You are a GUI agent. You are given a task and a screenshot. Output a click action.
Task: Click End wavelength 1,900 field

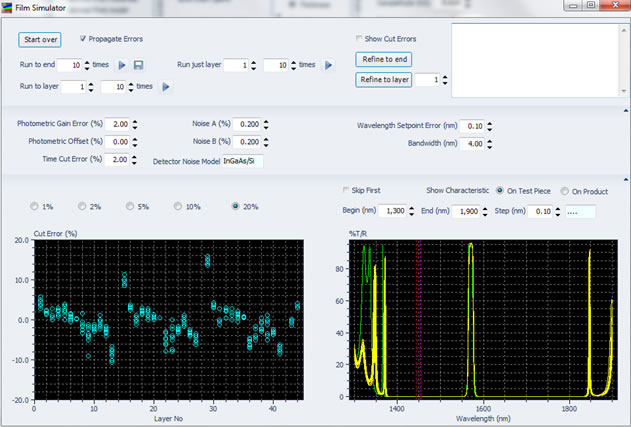coord(466,211)
